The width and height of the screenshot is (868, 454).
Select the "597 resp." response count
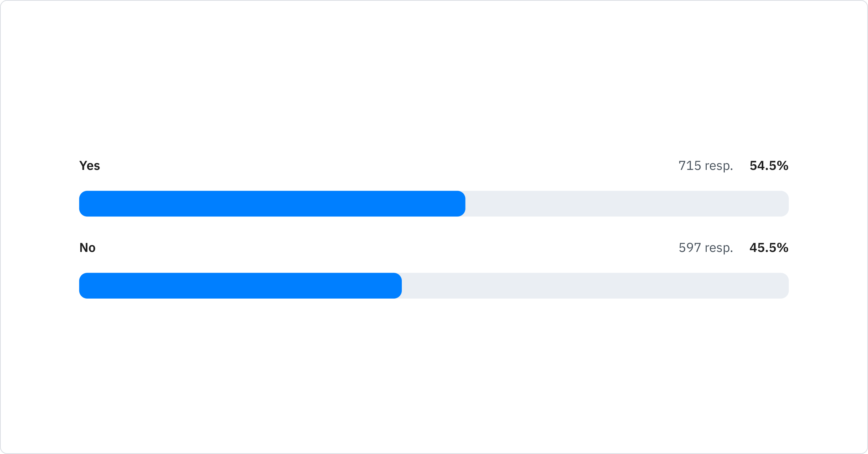click(x=705, y=248)
